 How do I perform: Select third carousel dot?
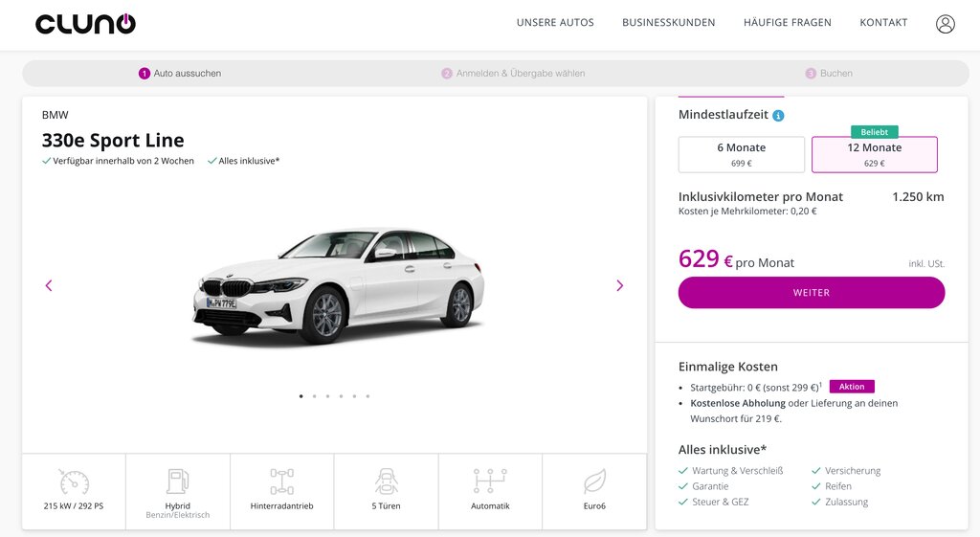(327, 396)
